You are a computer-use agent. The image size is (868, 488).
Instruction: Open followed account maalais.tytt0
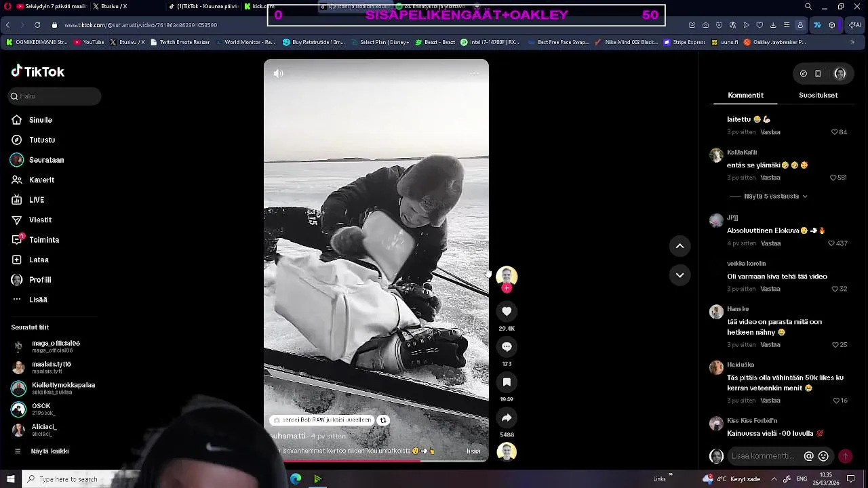(x=41, y=367)
